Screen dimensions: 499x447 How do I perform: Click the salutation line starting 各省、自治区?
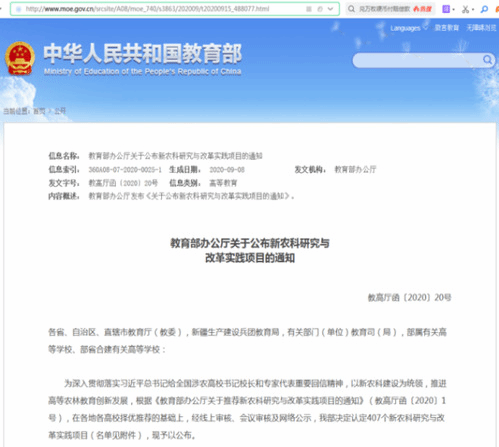(247, 341)
